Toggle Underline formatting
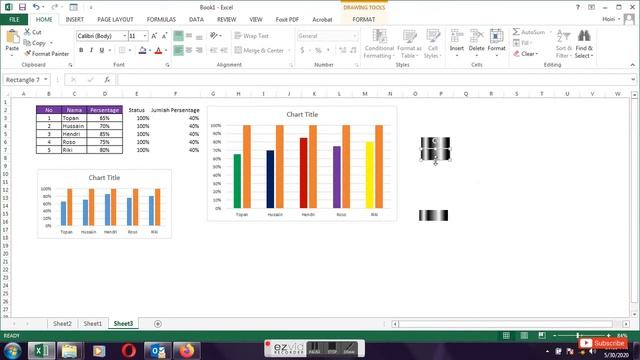 tap(102, 50)
